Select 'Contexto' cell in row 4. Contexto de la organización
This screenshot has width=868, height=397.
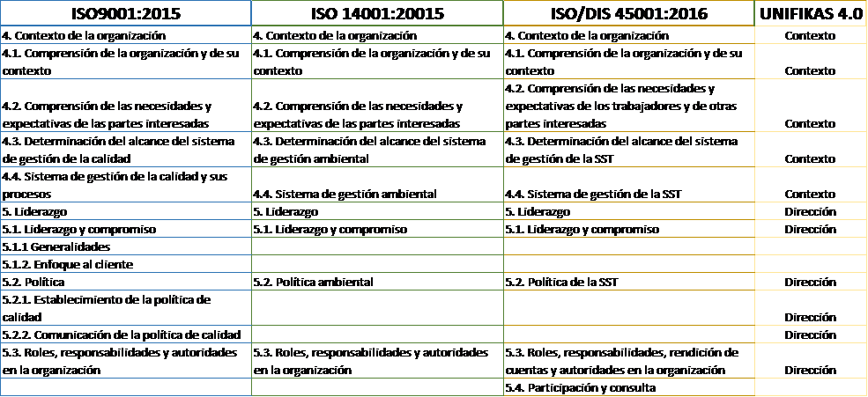coord(811,36)
